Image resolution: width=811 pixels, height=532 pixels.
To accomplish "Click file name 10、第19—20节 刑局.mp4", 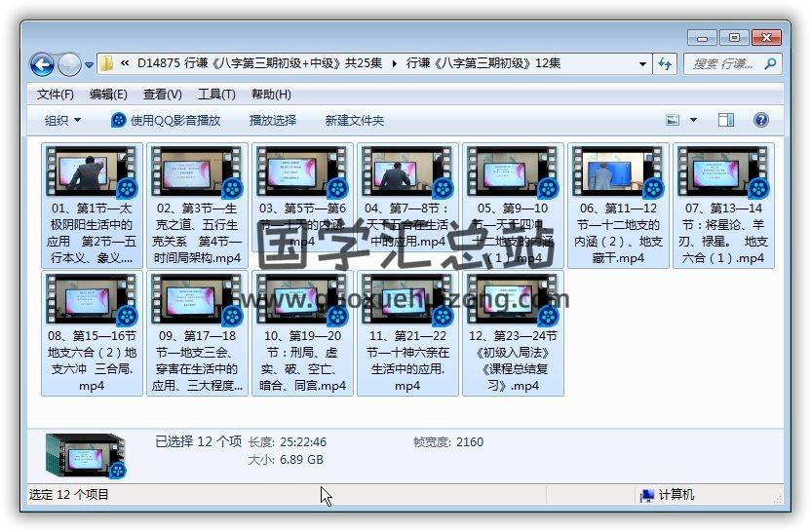I will coord(302,361).
